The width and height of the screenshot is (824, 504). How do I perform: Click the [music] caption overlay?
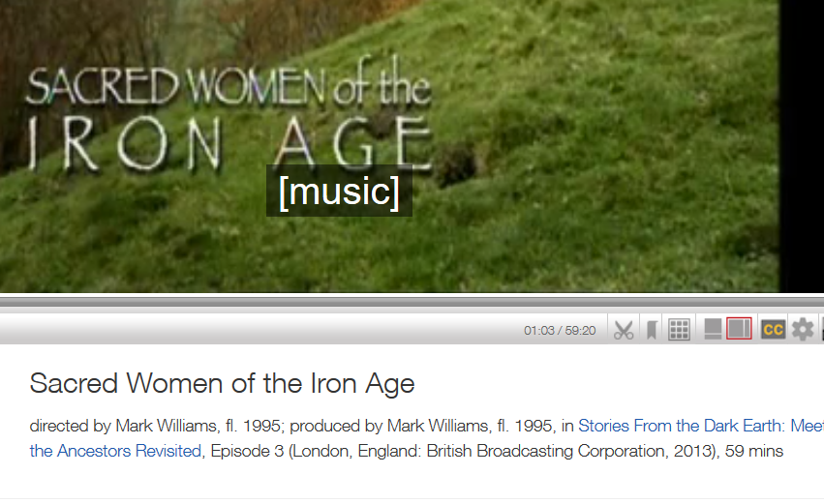click(x=340, y=192)
